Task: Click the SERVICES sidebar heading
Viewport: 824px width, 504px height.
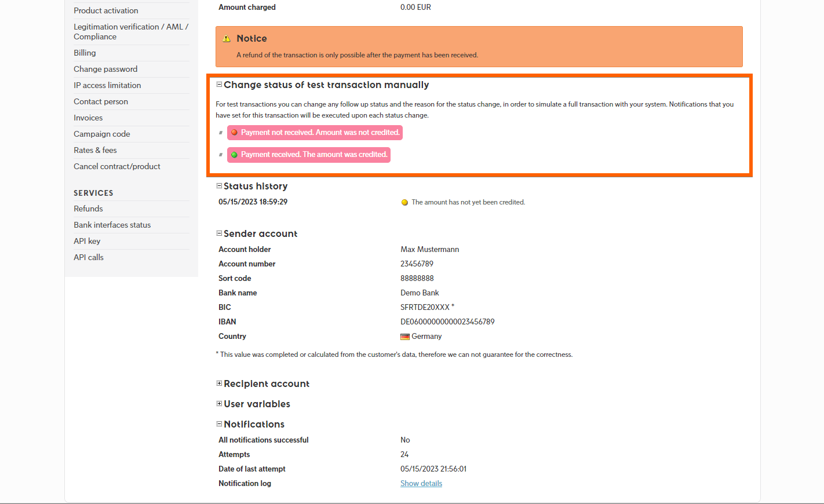Action: click(93, 193)
